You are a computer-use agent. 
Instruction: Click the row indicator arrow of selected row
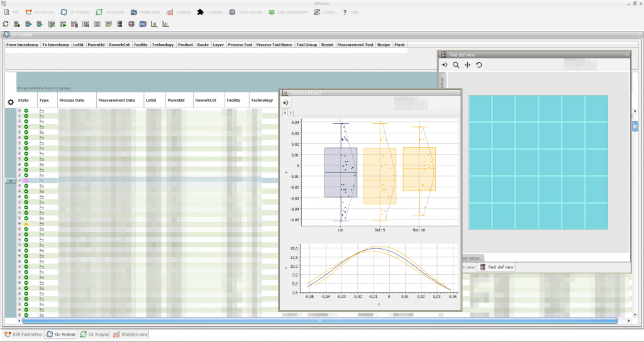point(10,180)
